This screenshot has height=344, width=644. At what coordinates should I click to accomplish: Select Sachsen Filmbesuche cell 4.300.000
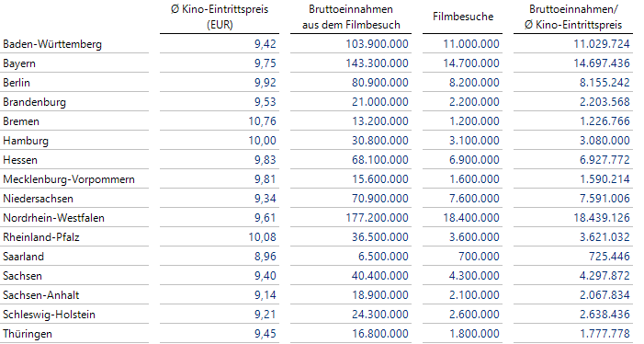pos(474,276)
